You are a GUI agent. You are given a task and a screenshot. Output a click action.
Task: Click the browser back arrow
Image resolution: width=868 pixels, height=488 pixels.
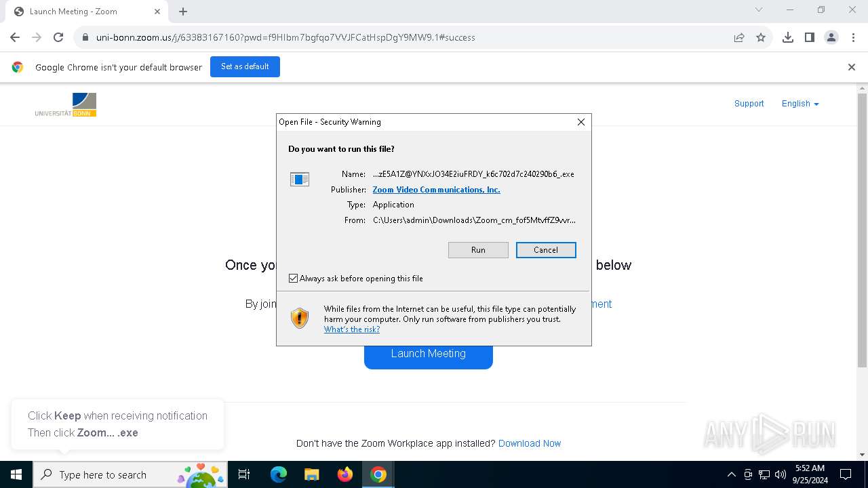pyautogui.click(x=15, y=37)
